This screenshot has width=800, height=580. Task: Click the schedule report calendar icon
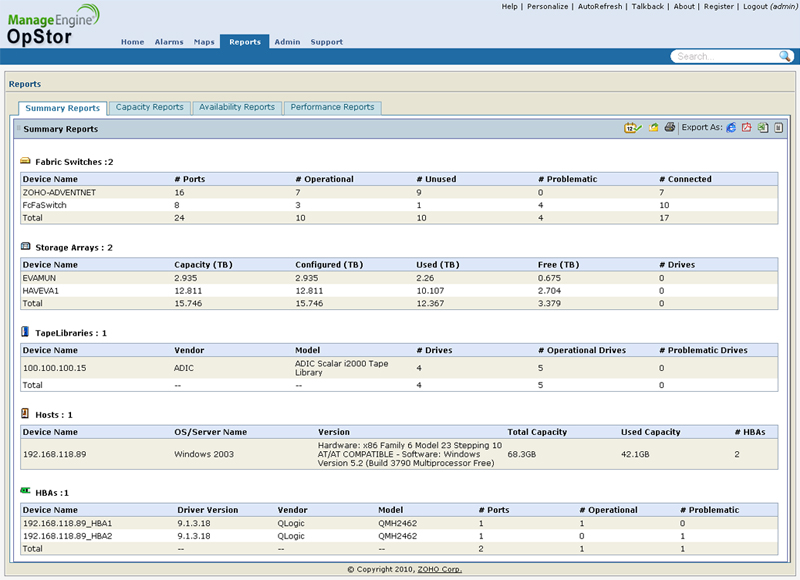click(x=631, y=128)
